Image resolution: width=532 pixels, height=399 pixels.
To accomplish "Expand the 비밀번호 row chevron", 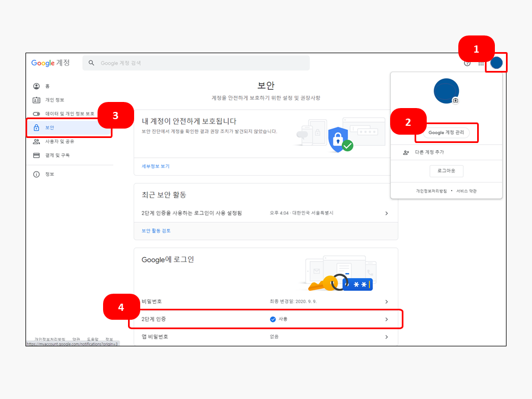I will tap(387, 301).
